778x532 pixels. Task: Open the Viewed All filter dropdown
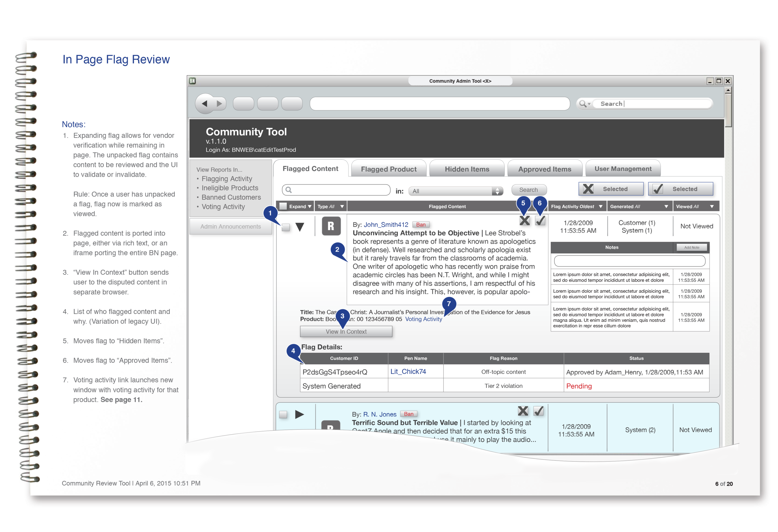click(712, 207)
